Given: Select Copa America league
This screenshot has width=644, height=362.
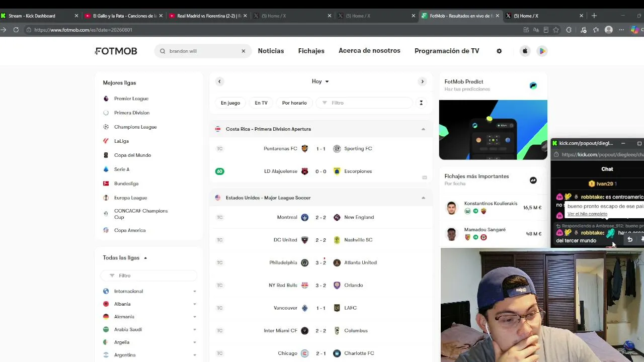Looking at the screenshot, I should [129, 230].
